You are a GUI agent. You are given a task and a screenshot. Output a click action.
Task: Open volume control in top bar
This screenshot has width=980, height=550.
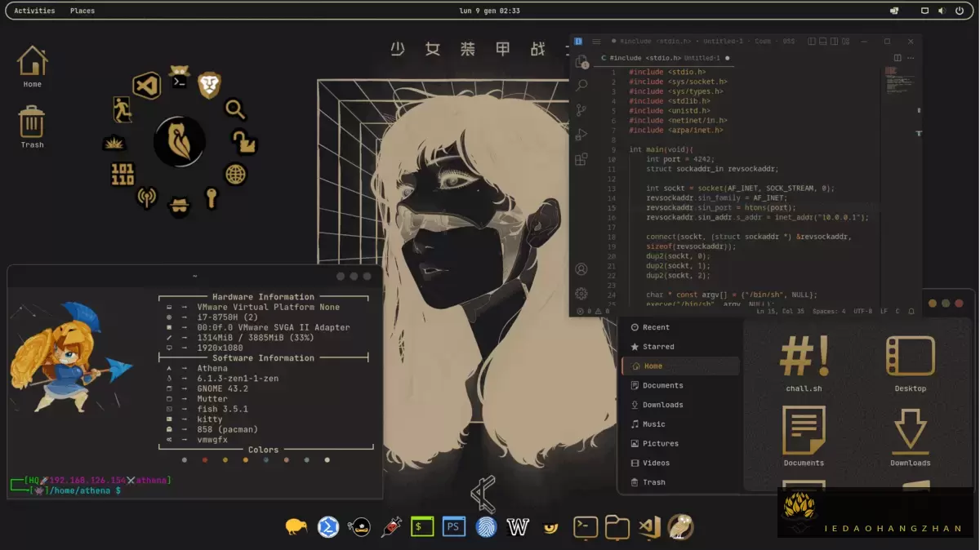[x=942, y=11]
